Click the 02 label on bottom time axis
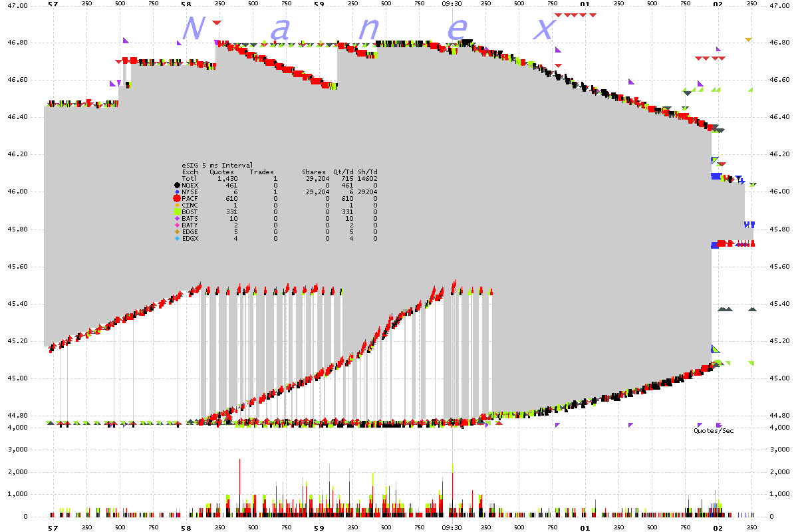Screen dimensions: 798x532 718,527
